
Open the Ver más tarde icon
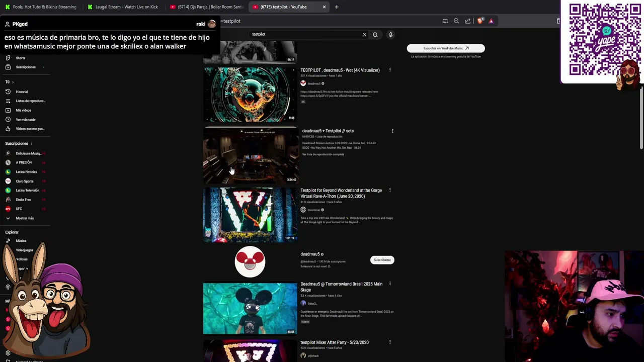point(8,120)
